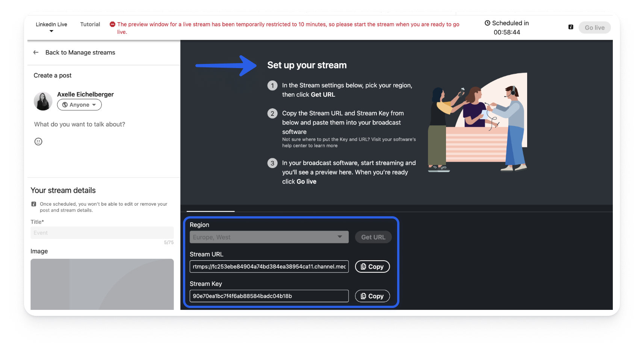Click the Stream URL text field

pos(269,267)
